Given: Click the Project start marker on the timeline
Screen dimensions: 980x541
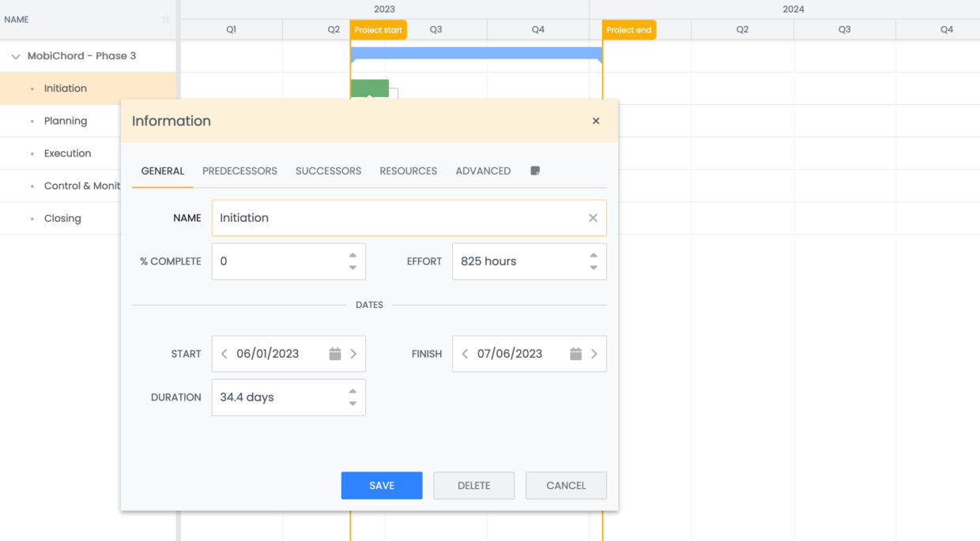Looking at the screenshot, I should 378,29.
